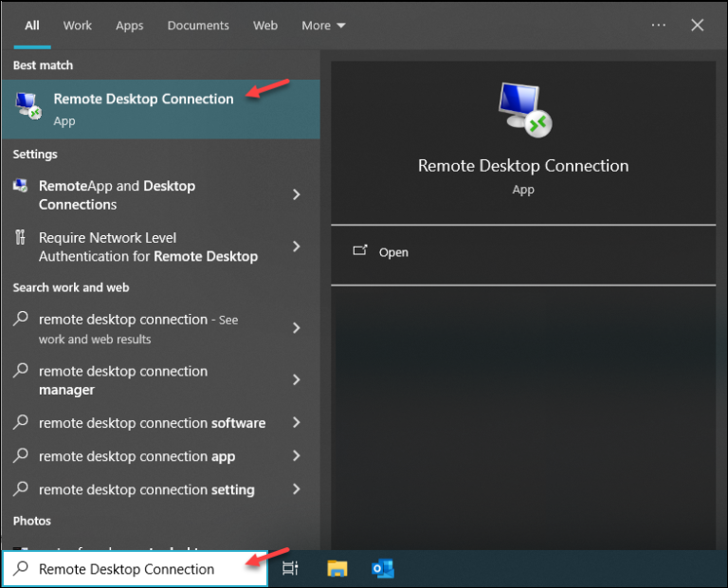
Task: Open RemoteApp and Desktop Connections setting
Action: (160, 195)
